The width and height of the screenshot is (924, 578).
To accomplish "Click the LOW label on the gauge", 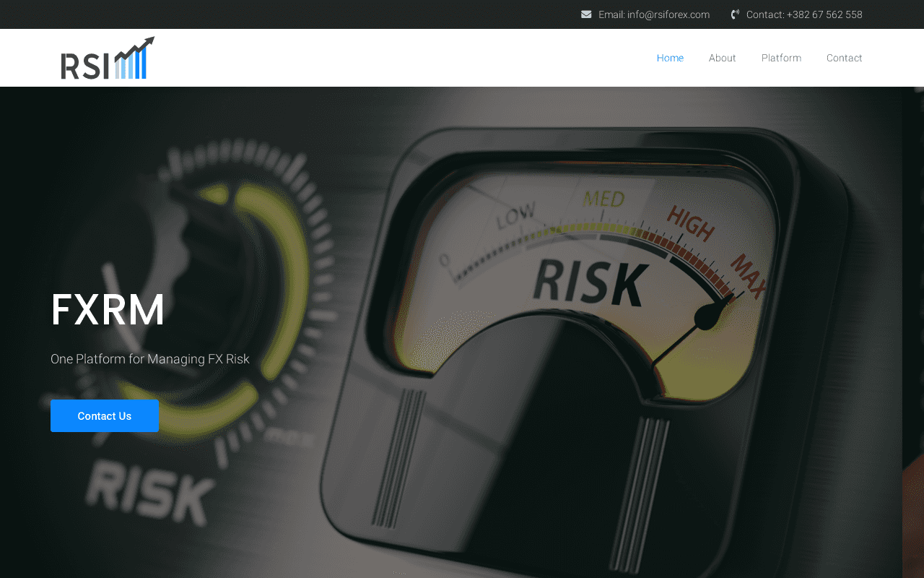I will pos(515,215).
